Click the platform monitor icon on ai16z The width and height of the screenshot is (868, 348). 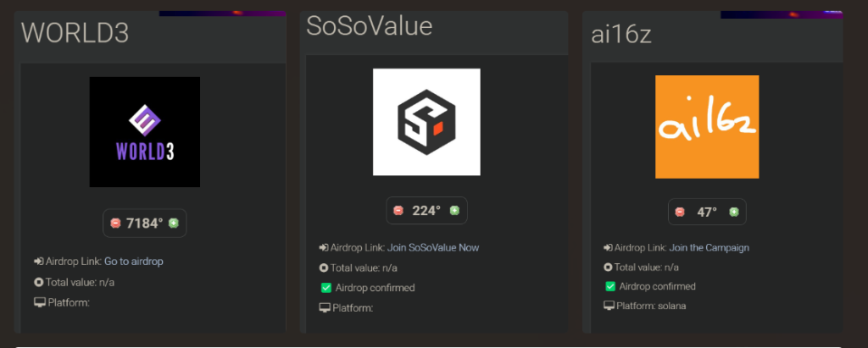click(x=609, y=306)
